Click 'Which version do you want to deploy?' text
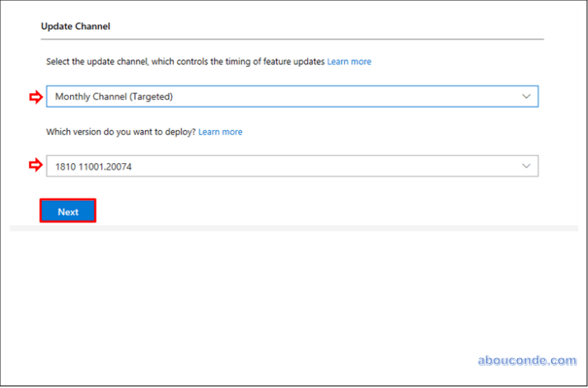This screenshot has width=588, height=388. (x=120, y=132)
